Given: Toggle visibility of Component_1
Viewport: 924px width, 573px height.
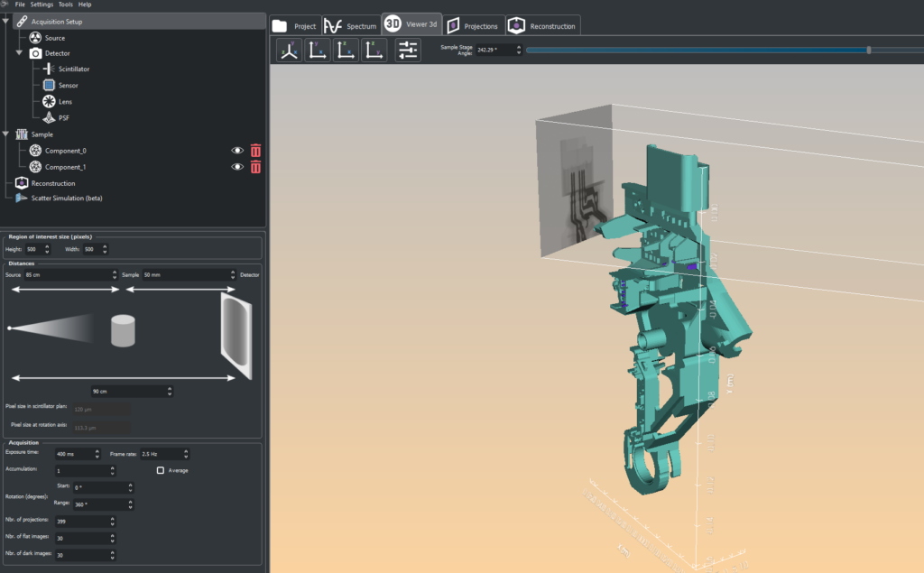Looking at the screenshot, I should pyautogui.click(x=238, y=167).
